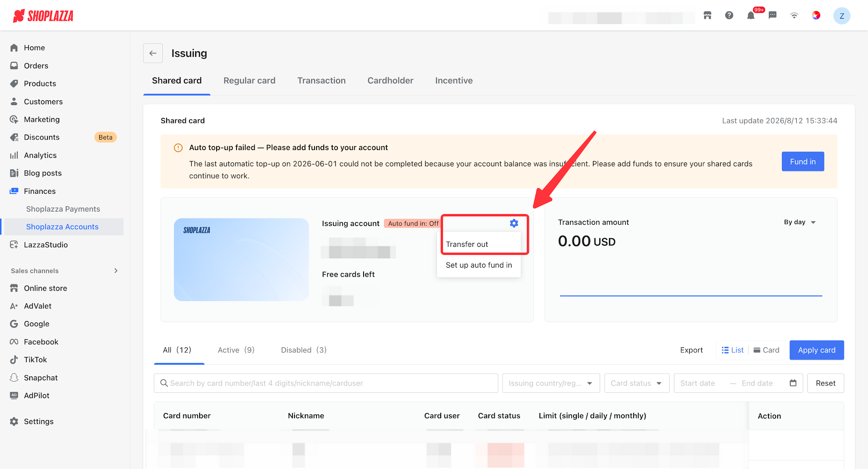Switch to the Transaction tab

click(x=321, y=81)
